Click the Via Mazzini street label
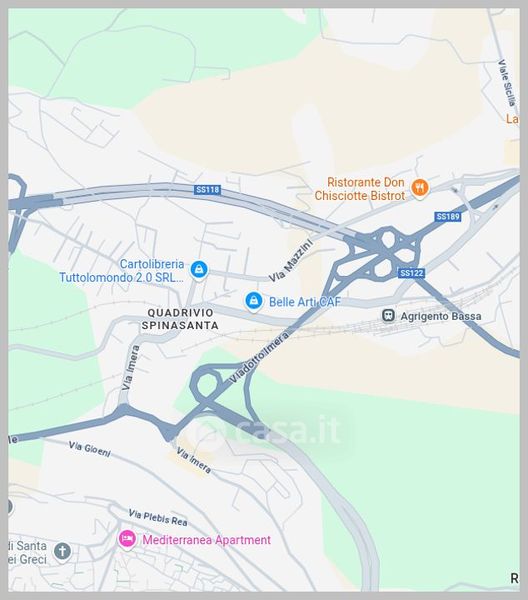This screenshot has height=600, width=528. pos(291,261)
